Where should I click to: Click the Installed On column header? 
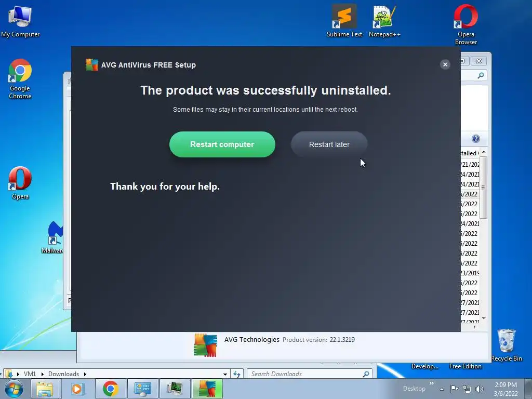(x=469, y=153)
